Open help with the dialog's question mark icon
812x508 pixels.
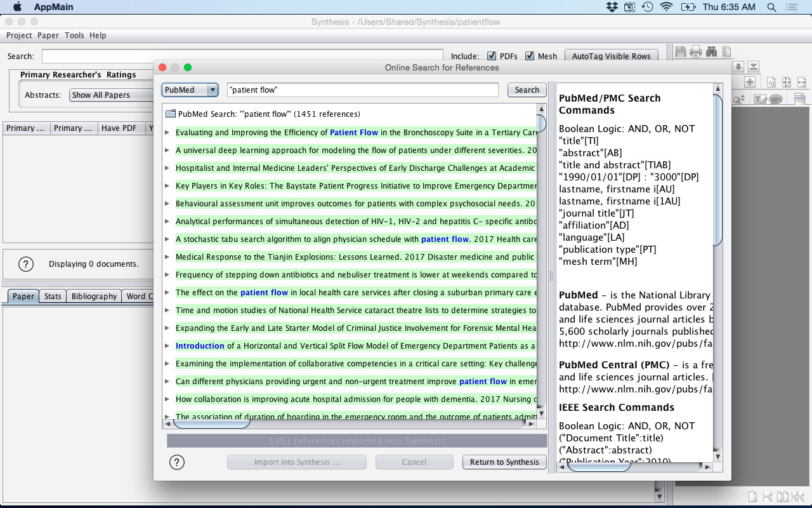coord(177,462)
